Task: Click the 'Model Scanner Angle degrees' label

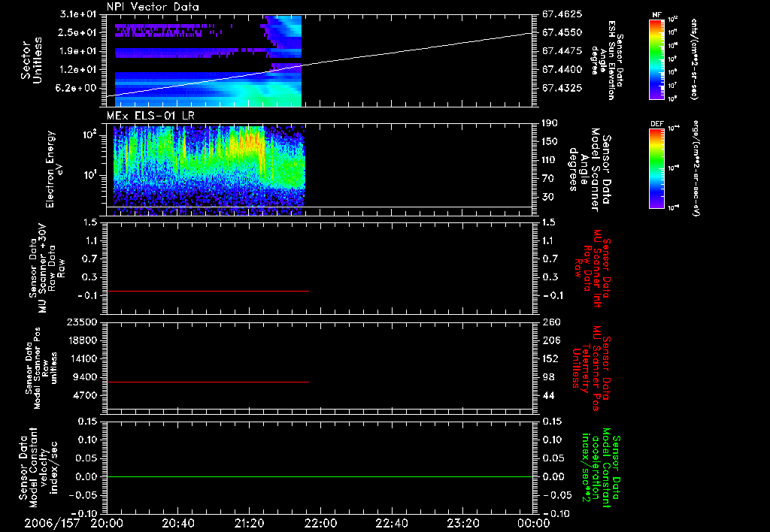Action: coord(590,170)
